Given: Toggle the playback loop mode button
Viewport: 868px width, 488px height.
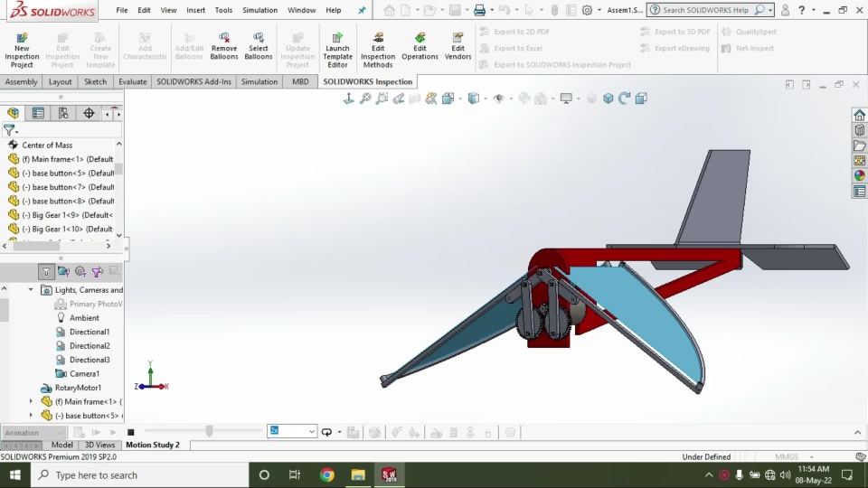Looking at the screenshot, I should [327, 433].
